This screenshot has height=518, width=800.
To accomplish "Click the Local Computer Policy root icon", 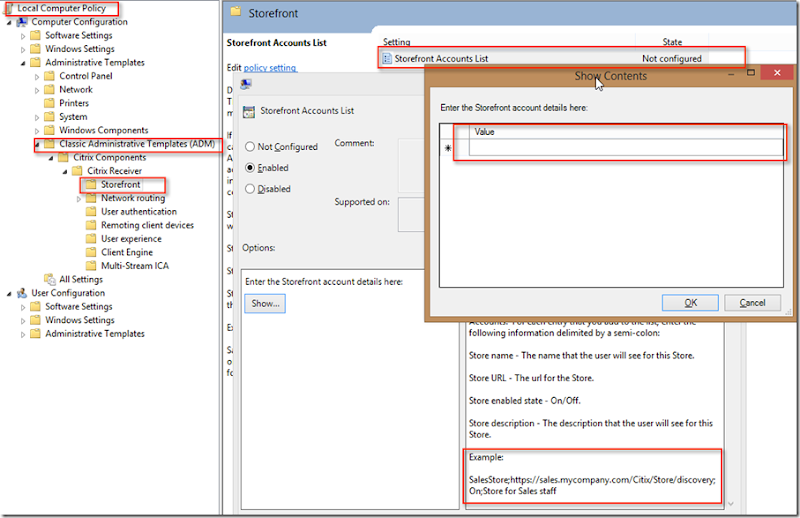I will 9,8.
